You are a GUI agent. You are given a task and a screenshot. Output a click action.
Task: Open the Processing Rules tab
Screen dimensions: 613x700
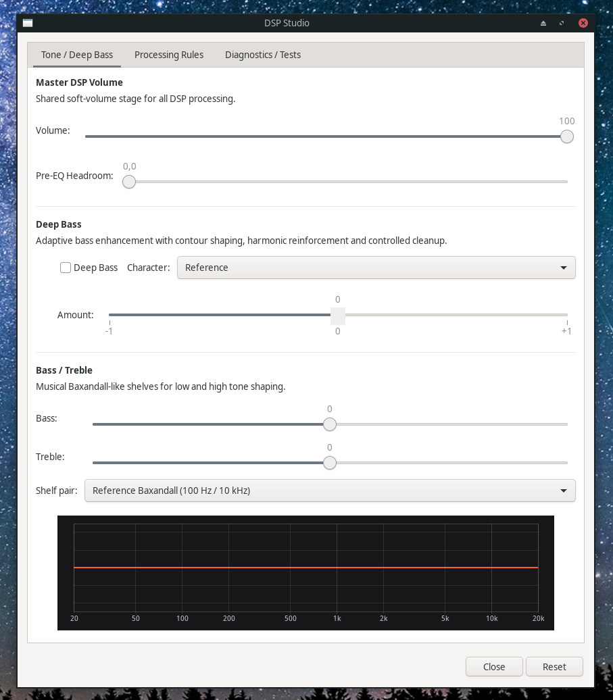click(x=169, y=55)
